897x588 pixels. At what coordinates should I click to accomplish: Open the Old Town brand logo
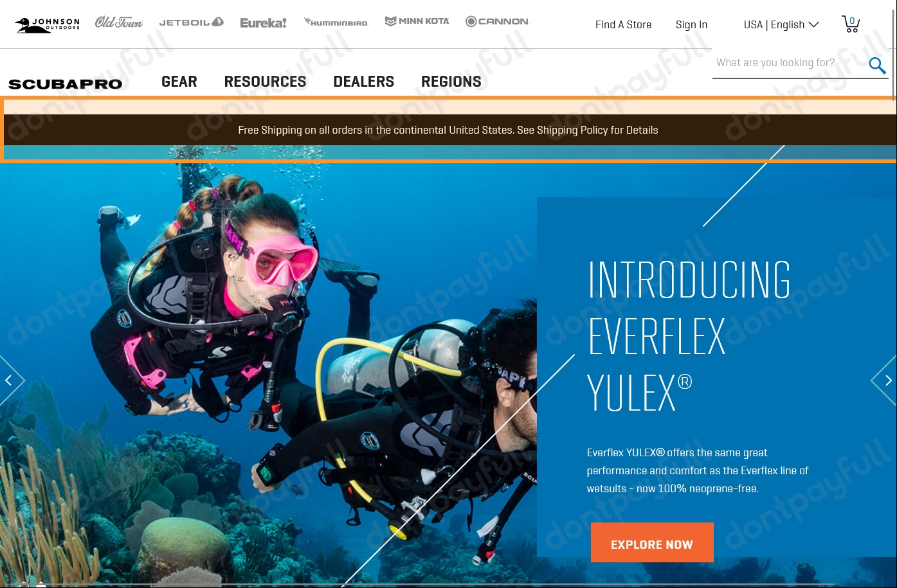tap(119, 22)
